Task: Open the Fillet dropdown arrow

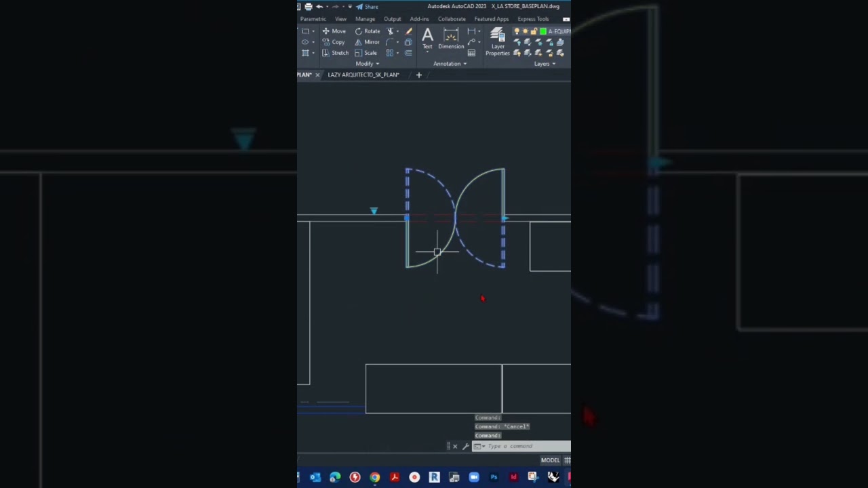Action: tap(397, 42)
